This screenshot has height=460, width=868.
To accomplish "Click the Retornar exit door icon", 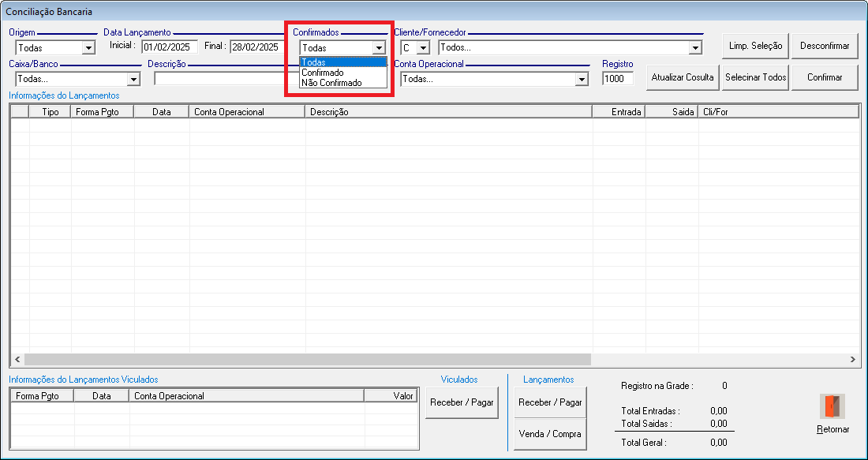I will [832, 406].
